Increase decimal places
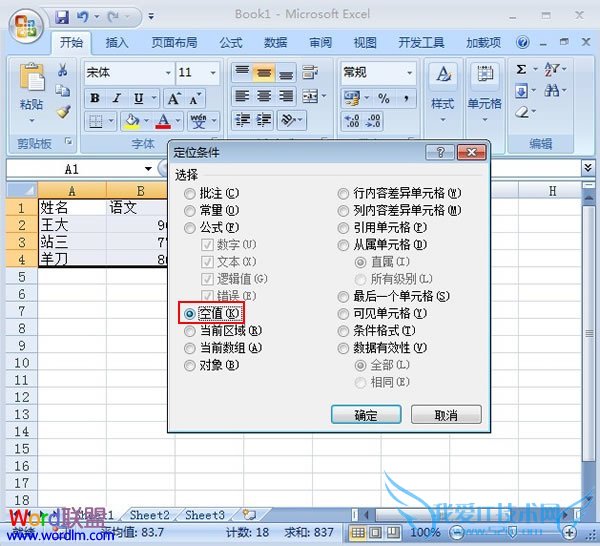This screenshot has height=546, width=600. coord(352,121)
